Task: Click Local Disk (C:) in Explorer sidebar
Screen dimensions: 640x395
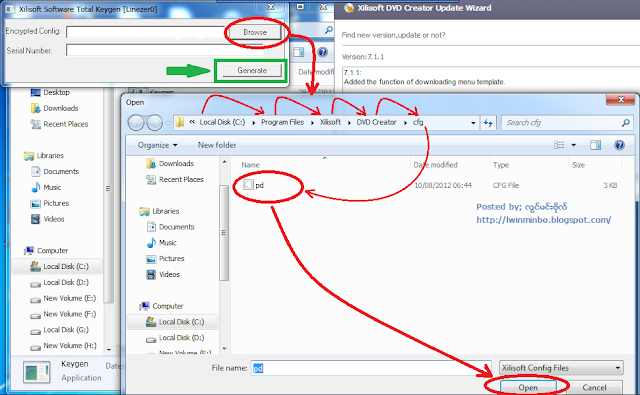Action: [59, 266]
